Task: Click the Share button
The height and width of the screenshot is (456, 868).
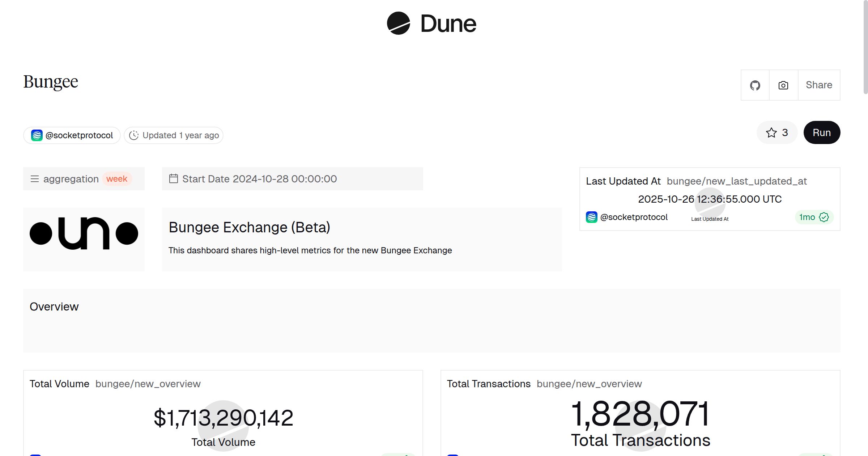Action: click(x=819, y=85)
